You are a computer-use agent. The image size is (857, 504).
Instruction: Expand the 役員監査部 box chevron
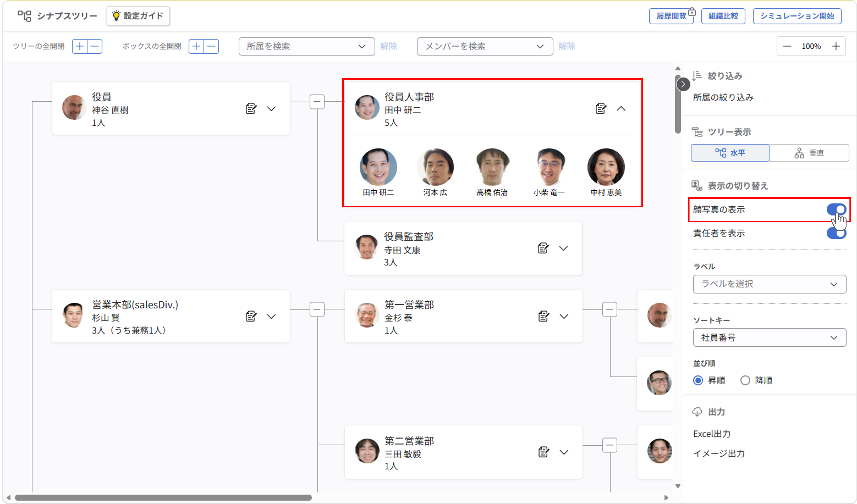pos(564,248)
